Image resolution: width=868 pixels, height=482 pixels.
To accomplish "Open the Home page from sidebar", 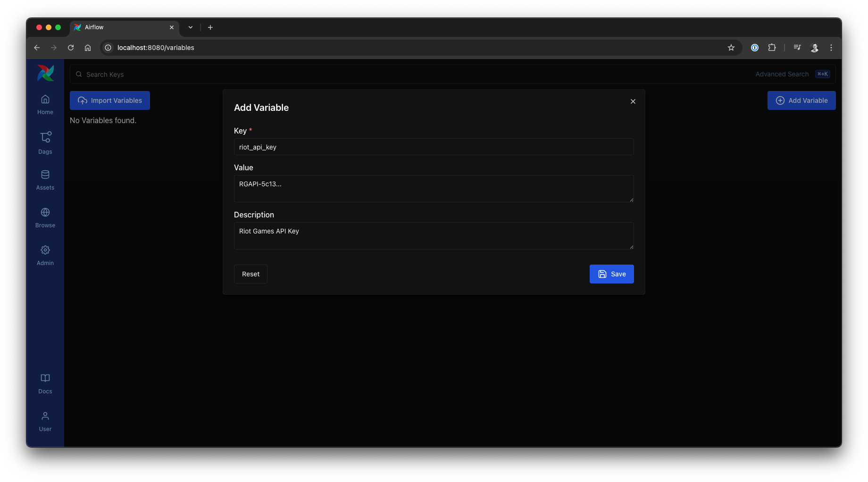I will click(x=45, y=104).
